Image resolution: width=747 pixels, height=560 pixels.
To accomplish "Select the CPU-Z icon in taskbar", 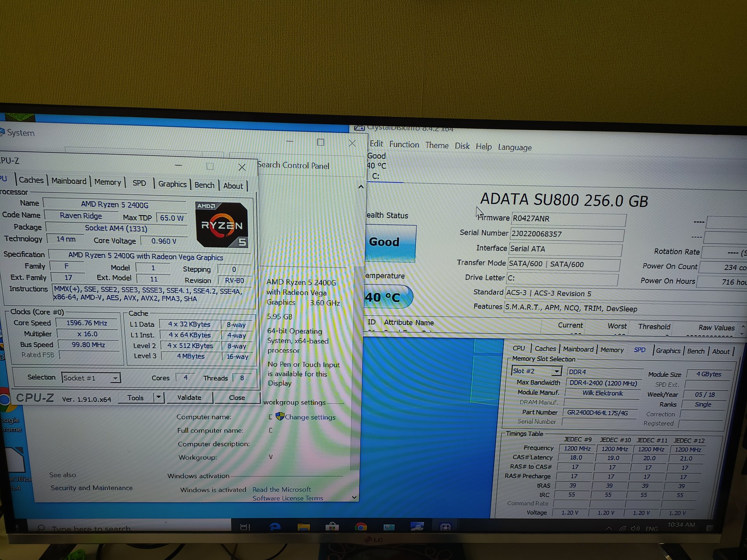I will click(445, 527).
